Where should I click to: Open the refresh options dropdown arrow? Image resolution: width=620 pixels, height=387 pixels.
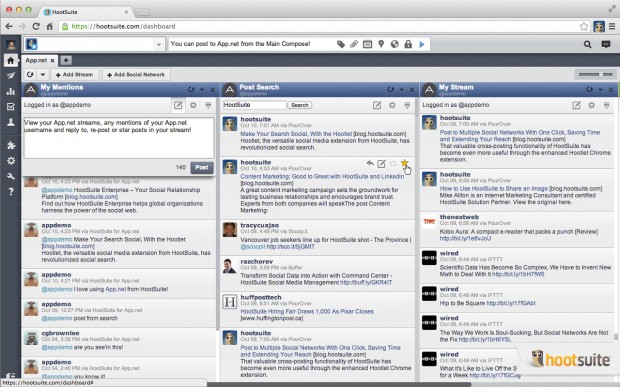pos(43,74)
